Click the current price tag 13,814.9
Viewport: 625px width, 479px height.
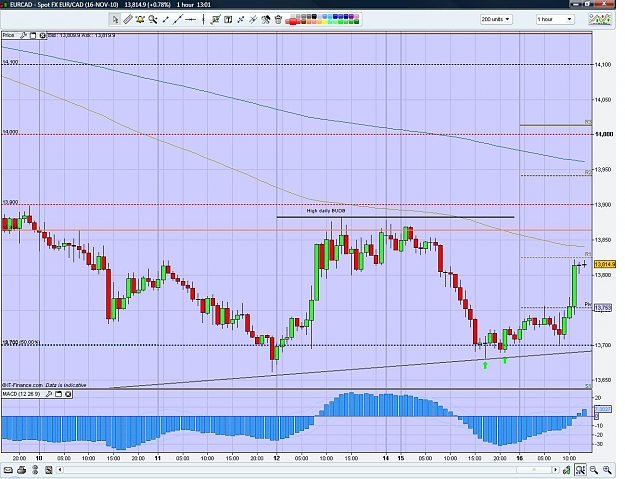(x=605, y=264)
